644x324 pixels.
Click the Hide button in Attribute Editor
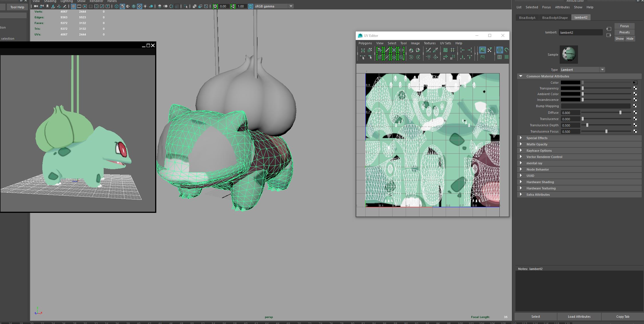(x=630, y=39)
